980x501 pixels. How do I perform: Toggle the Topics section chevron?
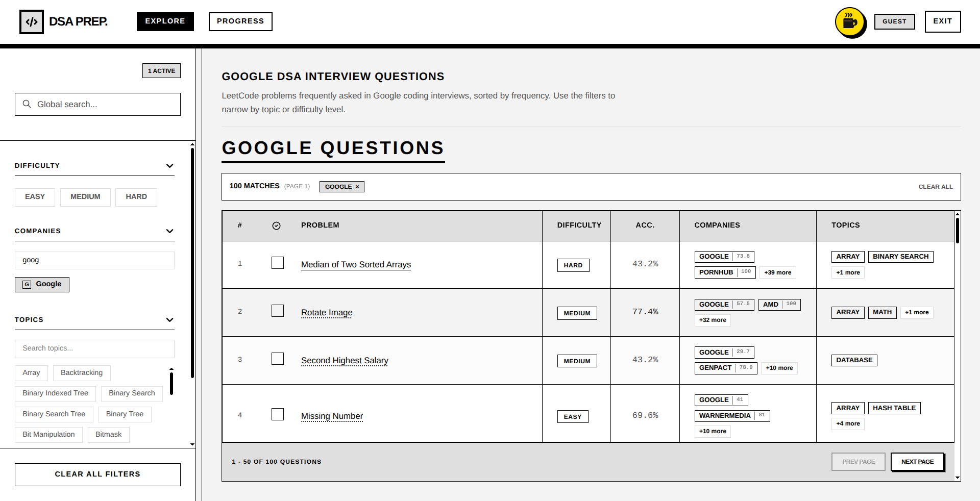170,320
